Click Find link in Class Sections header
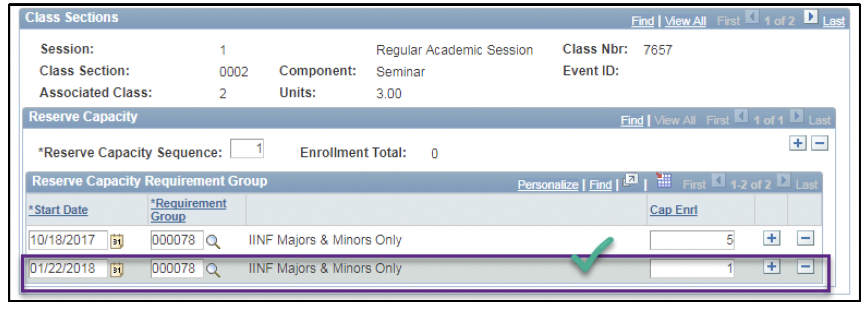The width and height of the screenshot is (868, 313). point(643,21)
